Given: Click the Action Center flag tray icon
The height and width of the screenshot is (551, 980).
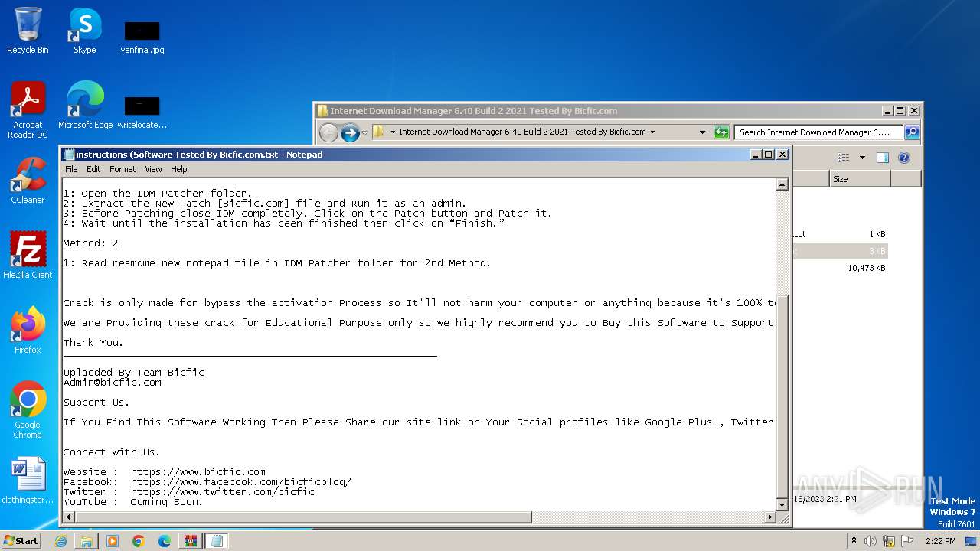Looking at the screenshot, I should pyautogui.click(x=906, y=541).
